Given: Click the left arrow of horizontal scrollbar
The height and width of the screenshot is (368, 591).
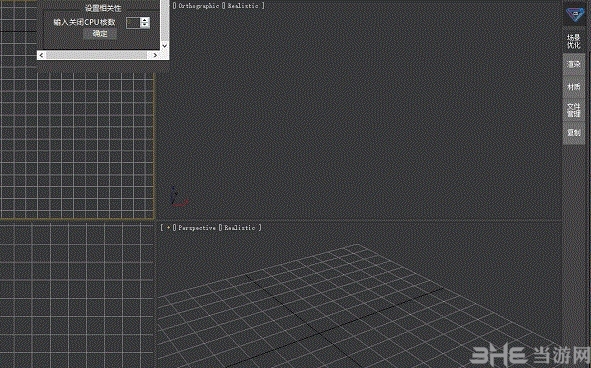Looking at the screenshot, I should coord(41,55).
